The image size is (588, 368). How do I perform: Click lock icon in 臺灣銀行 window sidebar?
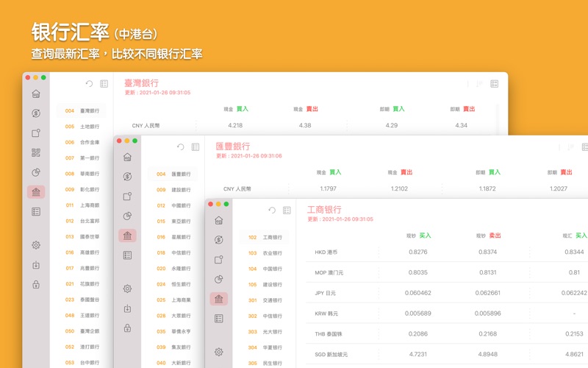click(36, 285)
